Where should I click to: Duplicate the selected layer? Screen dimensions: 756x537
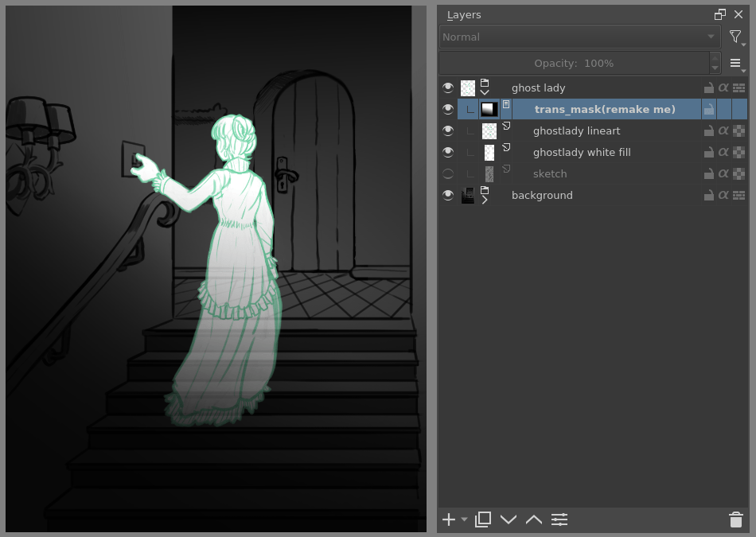[x=482, y=519]
